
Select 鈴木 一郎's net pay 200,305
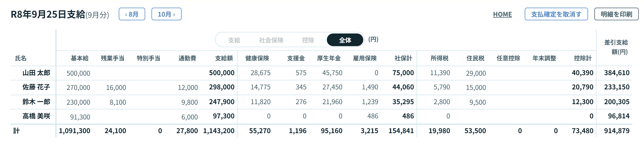[617, 102]
